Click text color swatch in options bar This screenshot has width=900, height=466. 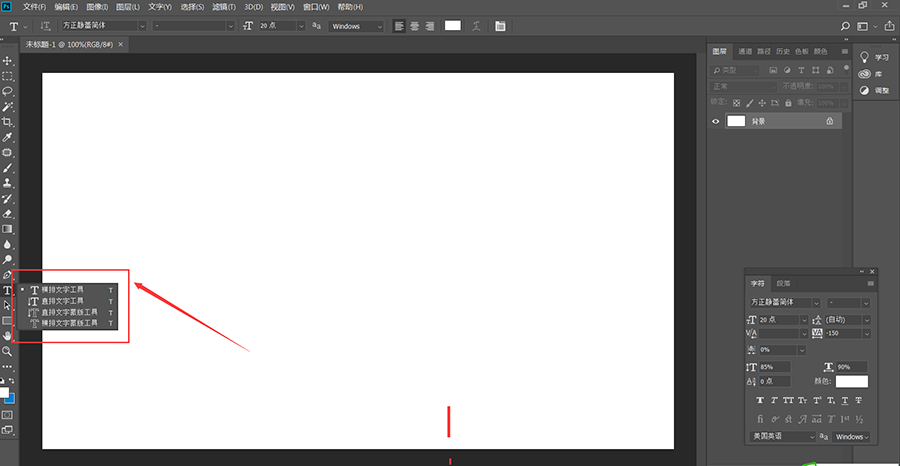pyautogui.click(x=453, y=26)
